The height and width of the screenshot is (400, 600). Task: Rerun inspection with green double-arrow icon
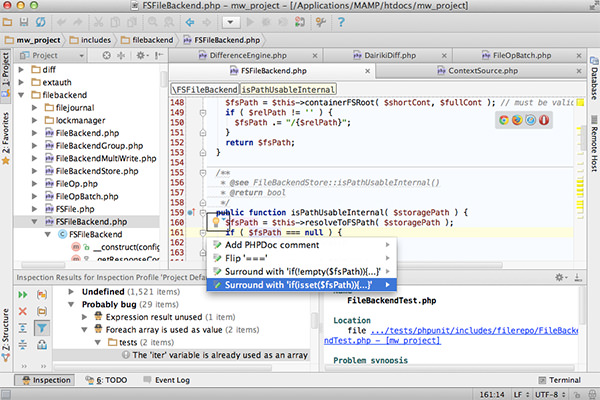click(x=24, y=294)
